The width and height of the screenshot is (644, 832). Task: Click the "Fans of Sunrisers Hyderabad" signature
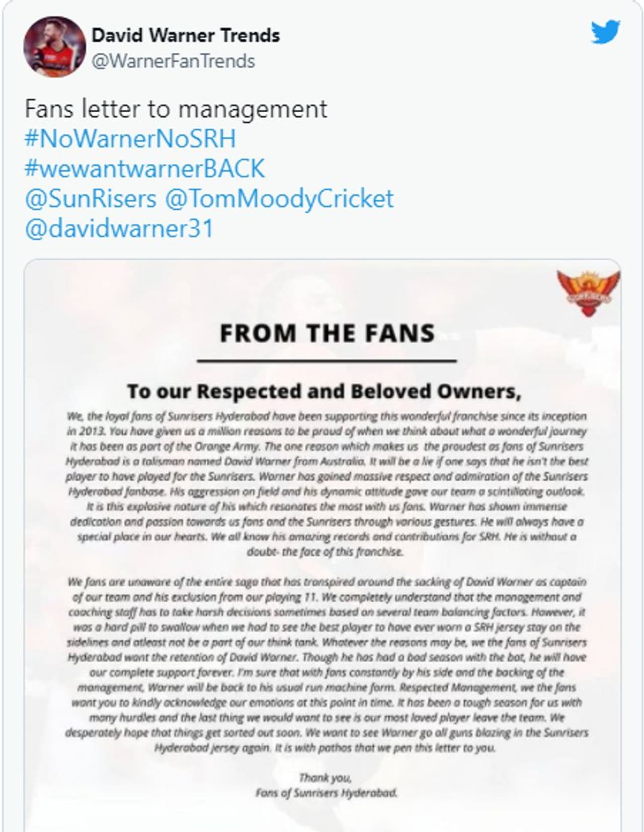click(327, 793)
